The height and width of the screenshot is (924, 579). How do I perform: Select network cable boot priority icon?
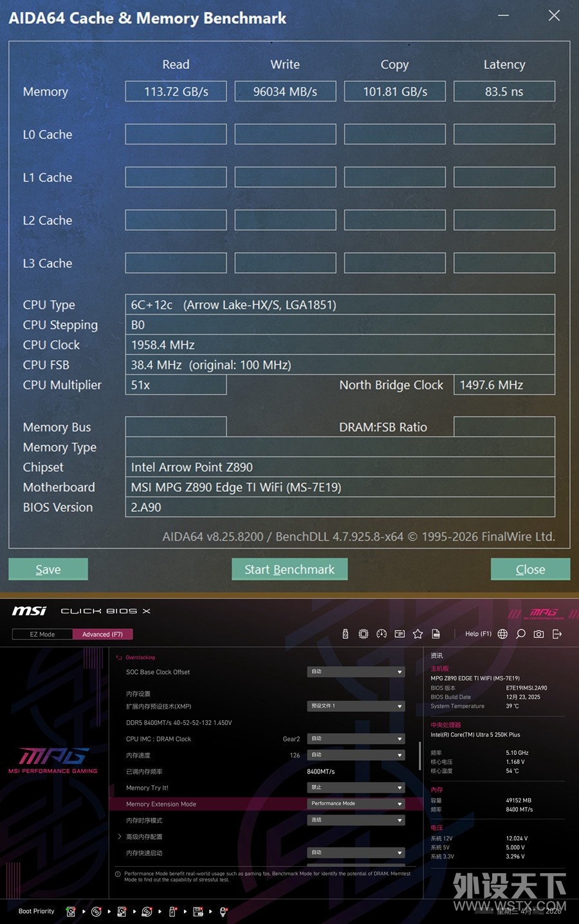[x=223, y=911]
